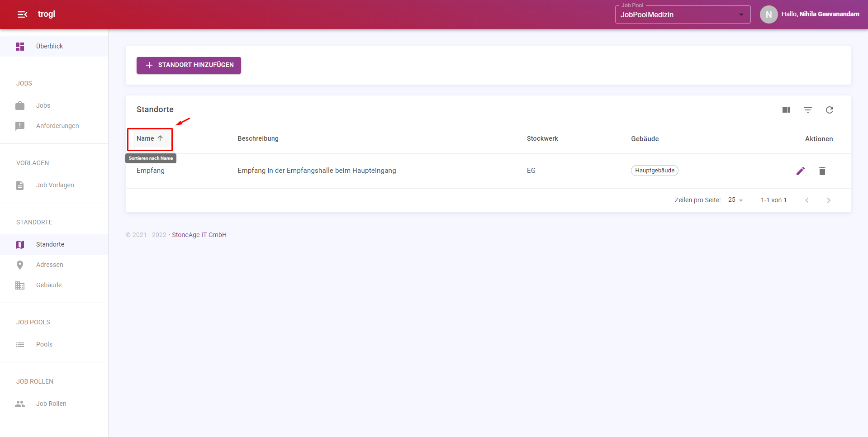The height and width of the screenshot is (437, 868).
Task: Open Job Rollen in the sidebar
Action: coord(54,404)
